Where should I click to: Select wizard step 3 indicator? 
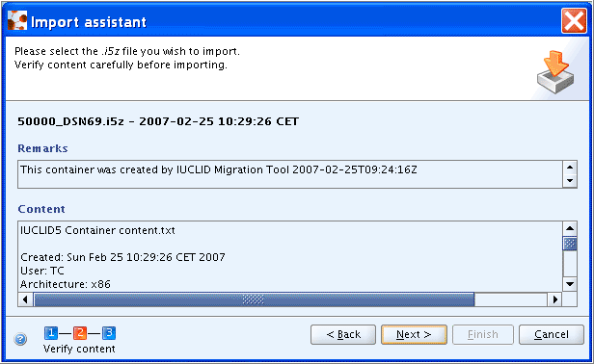(109, 333)
